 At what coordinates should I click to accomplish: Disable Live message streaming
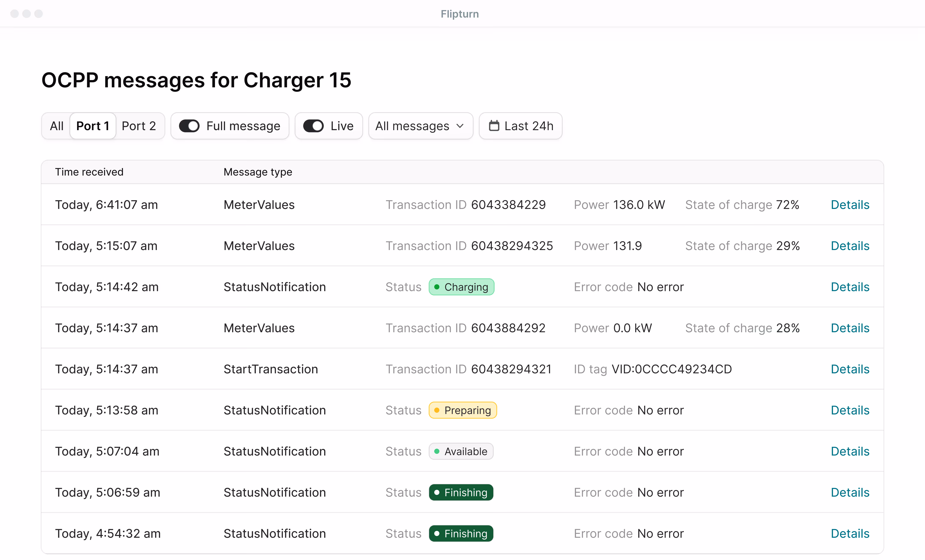pos(313,126)
